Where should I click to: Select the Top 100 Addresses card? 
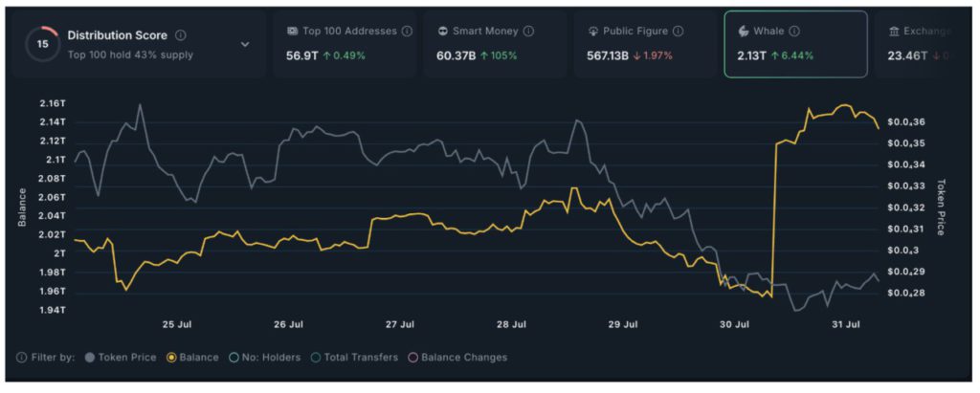click(345, 44)
